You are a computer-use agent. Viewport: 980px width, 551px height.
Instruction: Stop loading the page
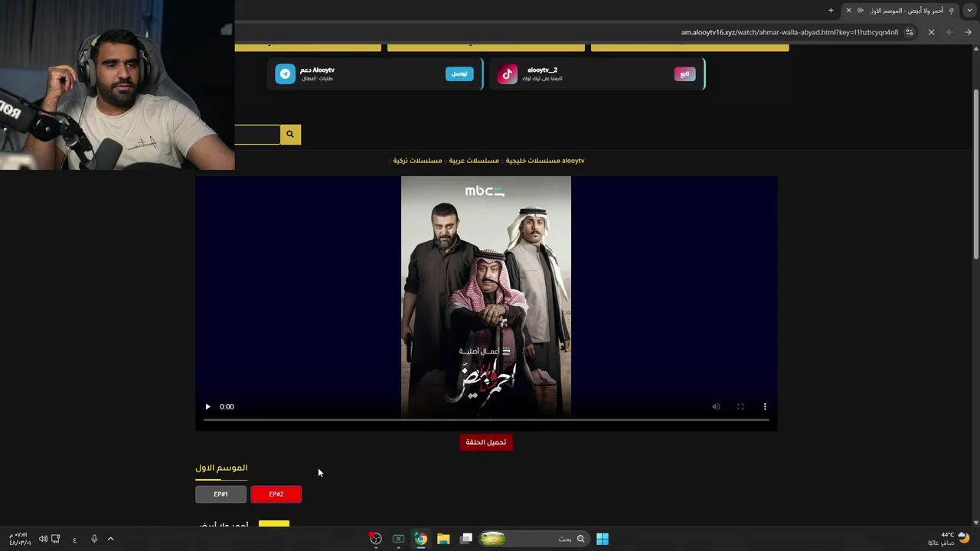point(931,32)
